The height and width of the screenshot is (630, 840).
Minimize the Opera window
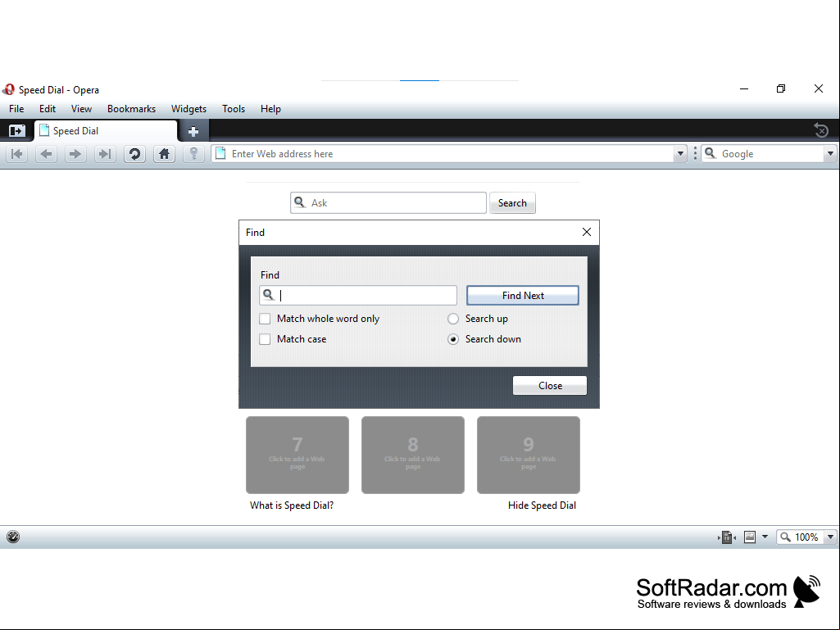point(744,89)
